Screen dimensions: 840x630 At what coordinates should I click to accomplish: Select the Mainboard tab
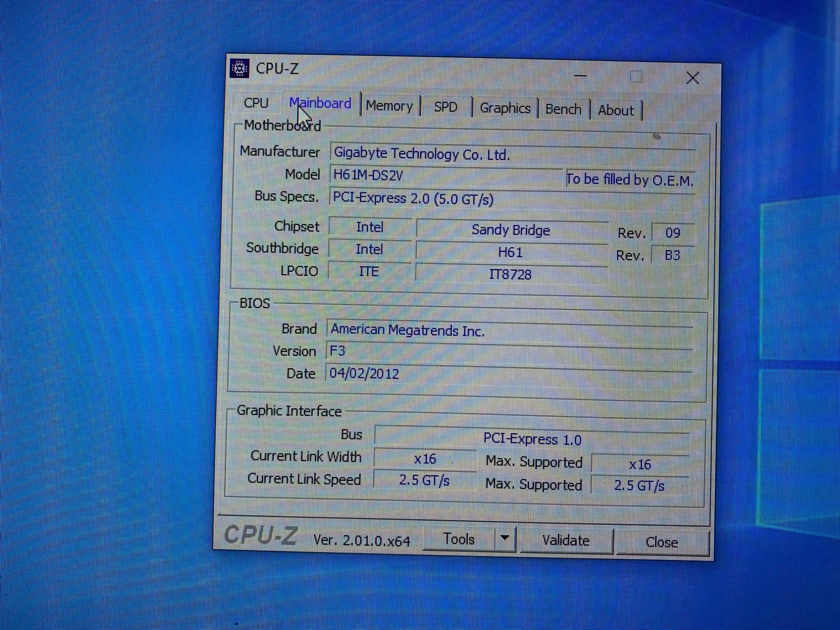pos(320,103)
